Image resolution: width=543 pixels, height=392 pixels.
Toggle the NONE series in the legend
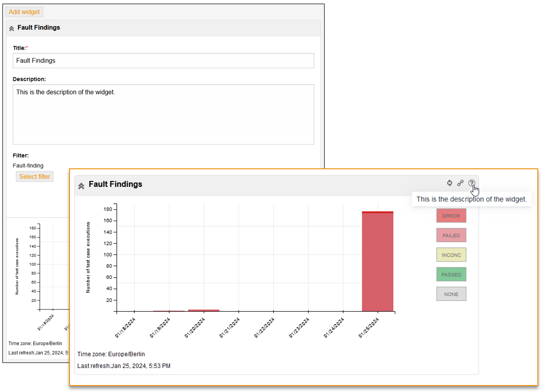pyautogui.click(x=451, y=294)
